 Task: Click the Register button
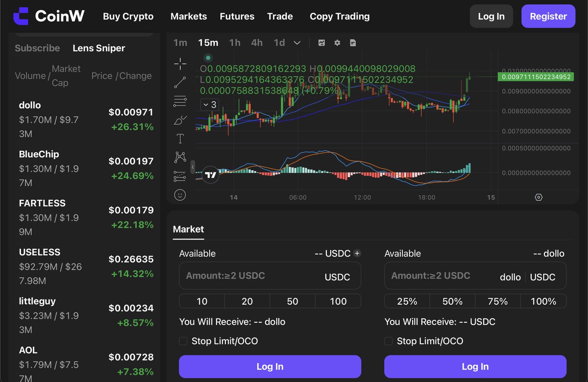click(548, 16)
